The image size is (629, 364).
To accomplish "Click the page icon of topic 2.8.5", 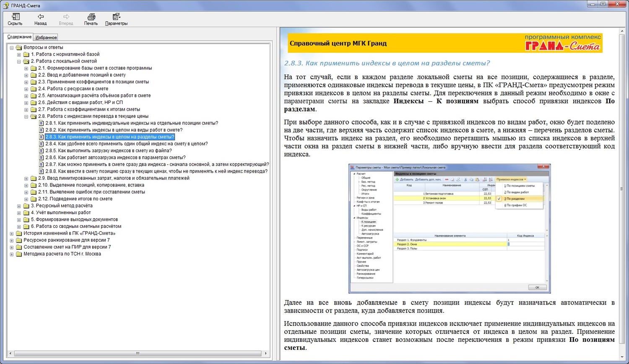I will tap(42, 151).
